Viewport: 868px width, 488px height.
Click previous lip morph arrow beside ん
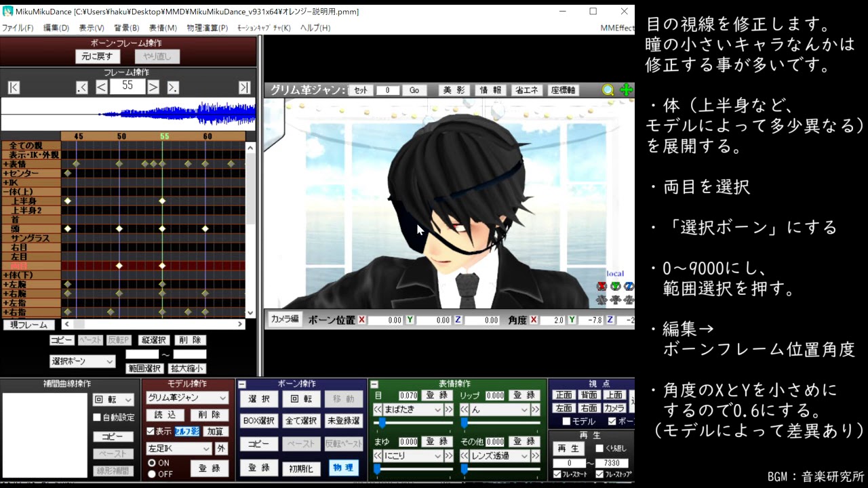coord(464,409)
